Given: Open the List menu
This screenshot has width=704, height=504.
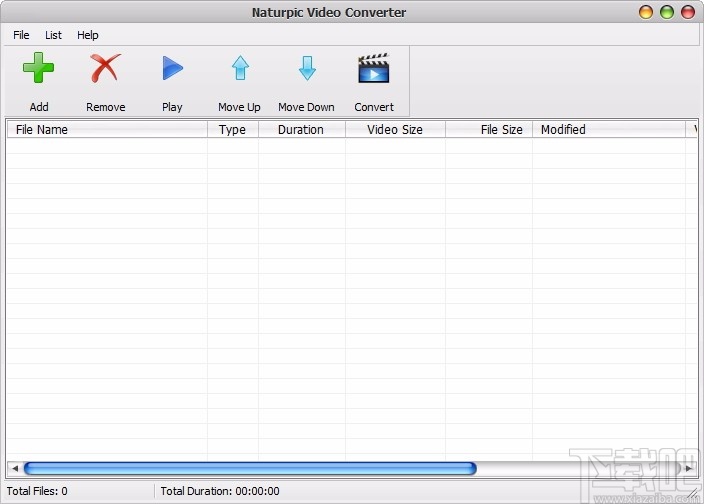Looking at the screenshot, I should pyautogui.click(x=53, y=35).
